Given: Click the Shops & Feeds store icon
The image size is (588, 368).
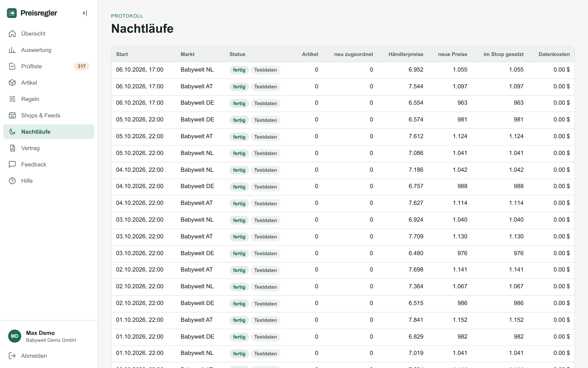Looking at the screenshot, I should point(12,115).
